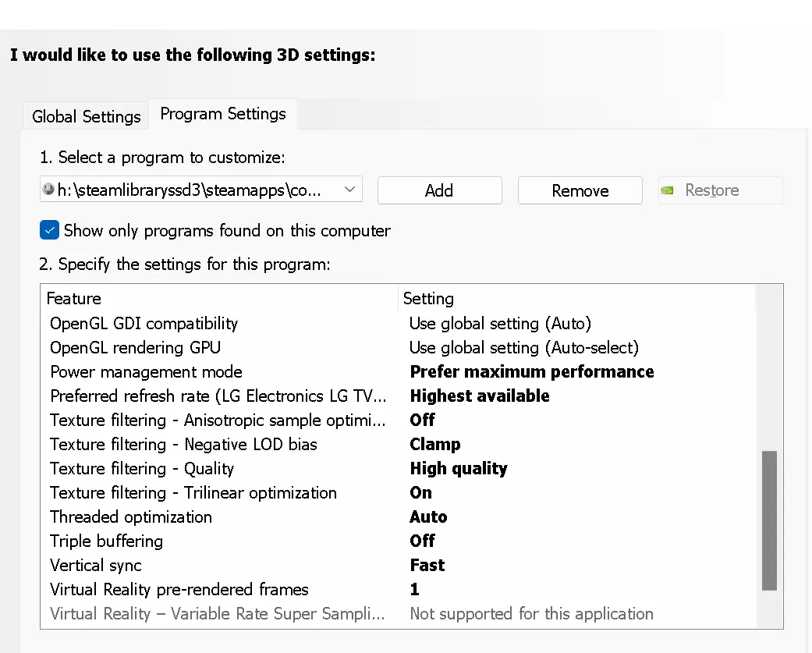Toggle Show only programs found checkbox
812x653 pixels.
click(x=50, y=231)
